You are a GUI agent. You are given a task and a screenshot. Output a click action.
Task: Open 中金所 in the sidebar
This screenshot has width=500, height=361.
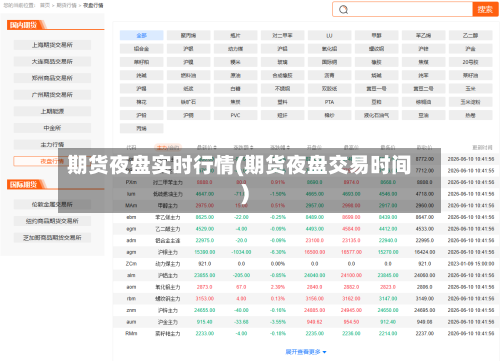tap(52, 128)
